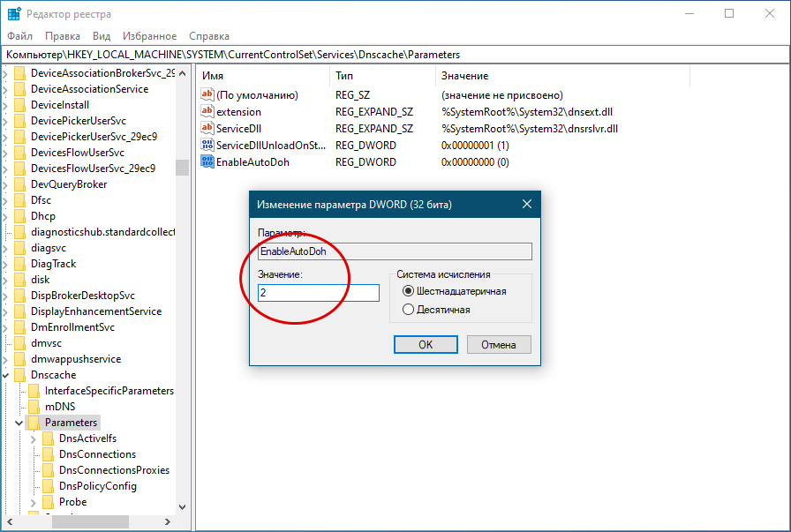Click the Registry Editor app icon in title bar
This screenshot has height=532, width=791.
coord(14,13)
